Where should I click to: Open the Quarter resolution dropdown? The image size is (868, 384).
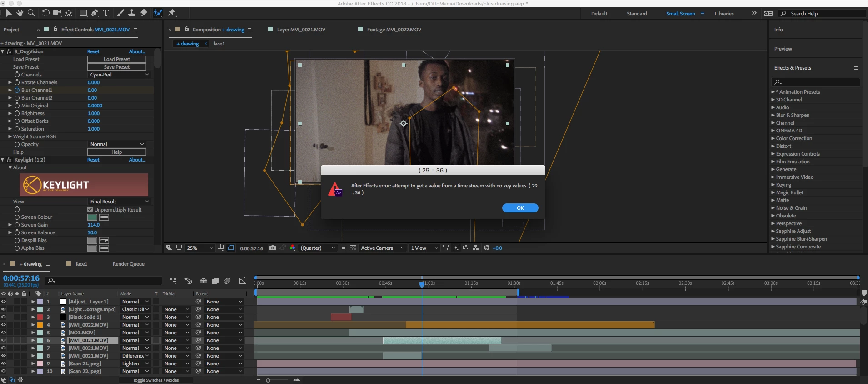click(318, 248)
